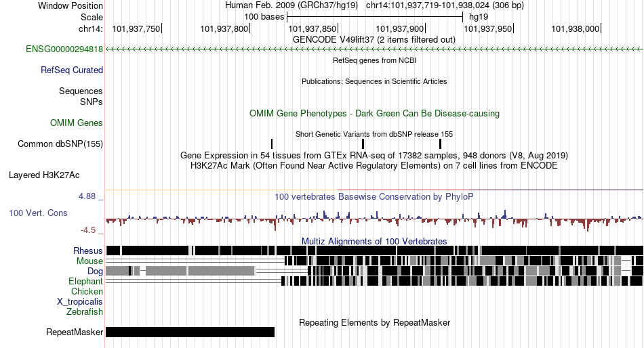Click the H3K27Ac Mark ENCODE track title
The image size is (644, 348).
click(374, 166)
